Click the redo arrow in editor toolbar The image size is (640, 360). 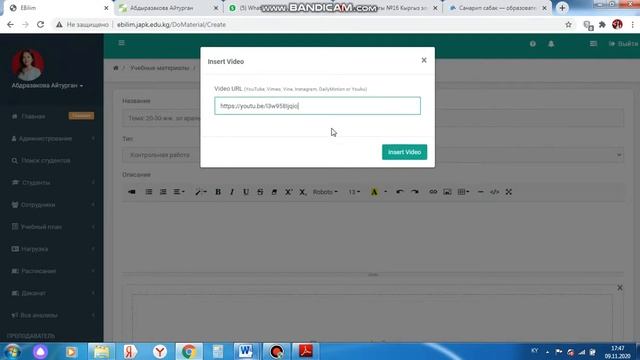[415, 192]
